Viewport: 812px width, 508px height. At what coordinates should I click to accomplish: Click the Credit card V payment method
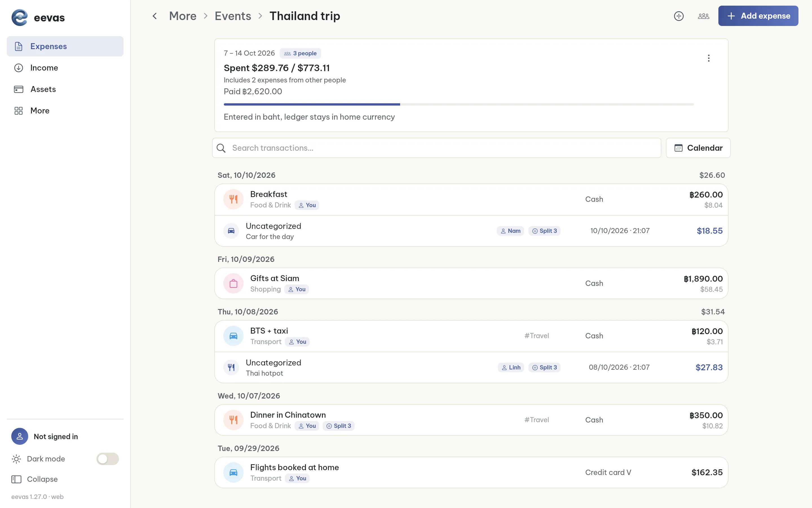pyautogui.click(x=608, y=472)
